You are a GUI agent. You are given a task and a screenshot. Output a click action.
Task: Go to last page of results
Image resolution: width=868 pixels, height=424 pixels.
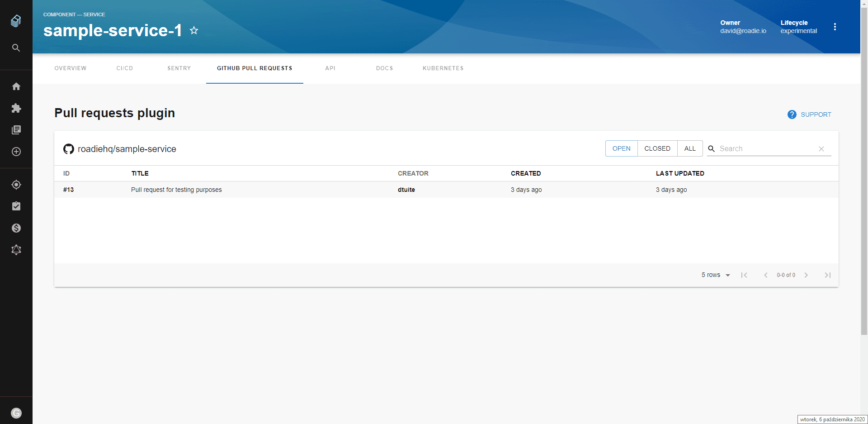point(828,275)
